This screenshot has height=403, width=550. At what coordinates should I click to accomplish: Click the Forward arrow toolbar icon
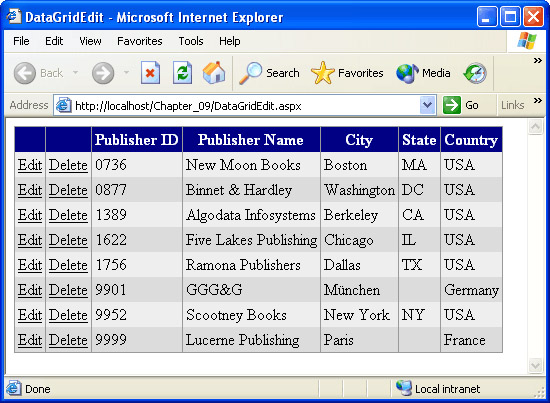pos(103,73)
